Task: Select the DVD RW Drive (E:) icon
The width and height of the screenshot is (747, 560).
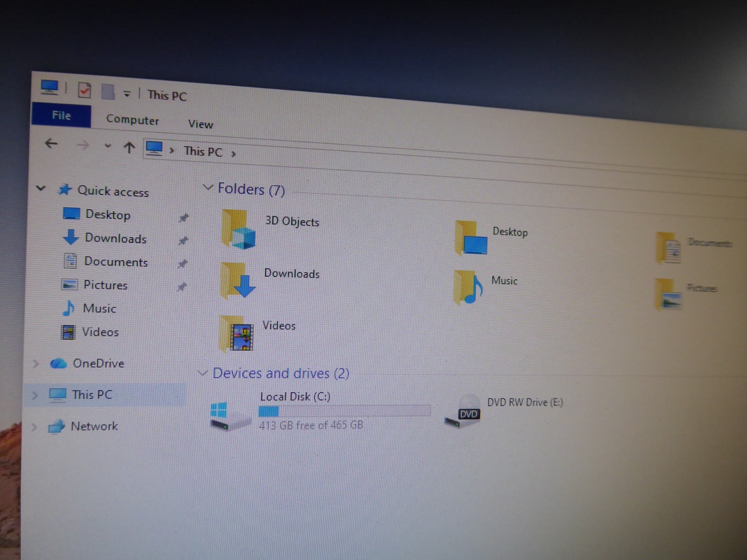Action: tap(462, 411)
